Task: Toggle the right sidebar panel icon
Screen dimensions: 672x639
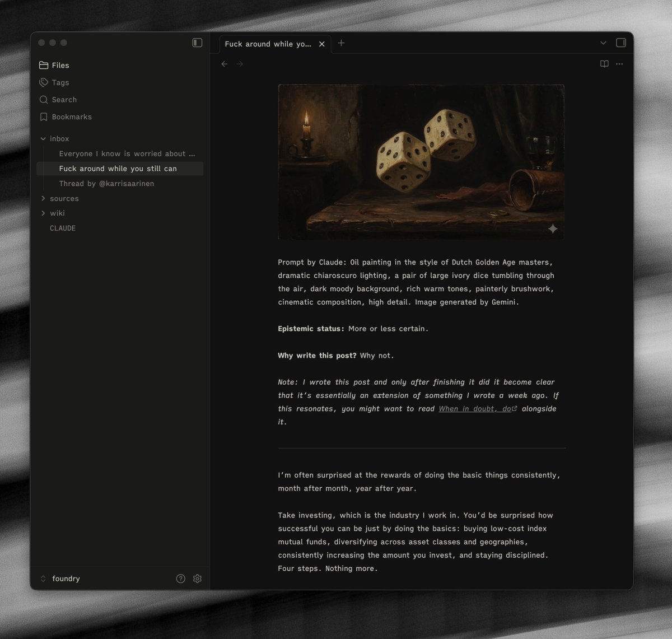Action: pos(620,43)
